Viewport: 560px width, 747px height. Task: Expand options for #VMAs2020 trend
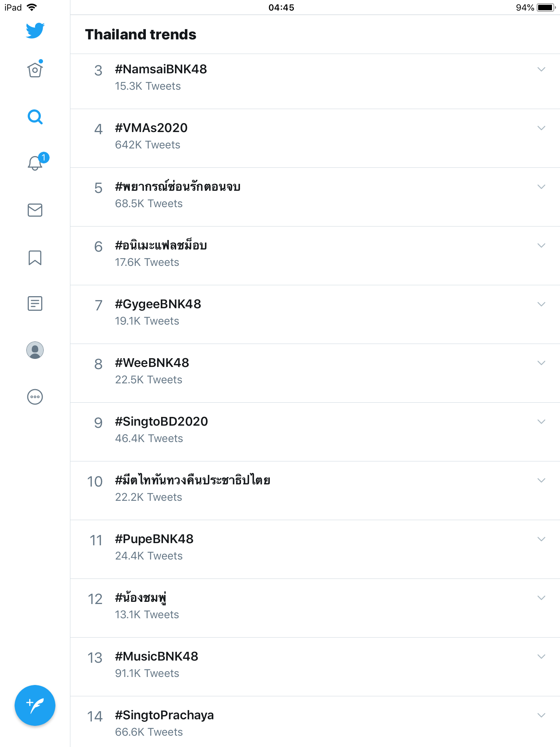click(x=541, y=128)
